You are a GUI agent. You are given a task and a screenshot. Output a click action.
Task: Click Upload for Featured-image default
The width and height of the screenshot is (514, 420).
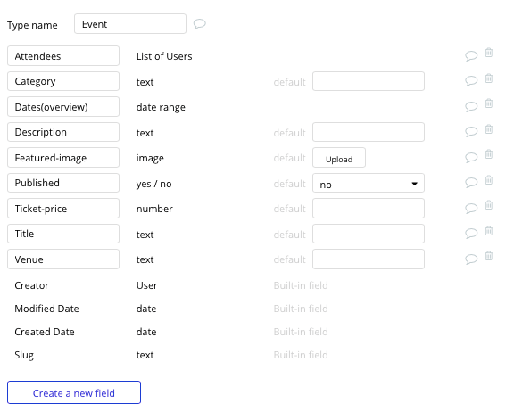339,158
